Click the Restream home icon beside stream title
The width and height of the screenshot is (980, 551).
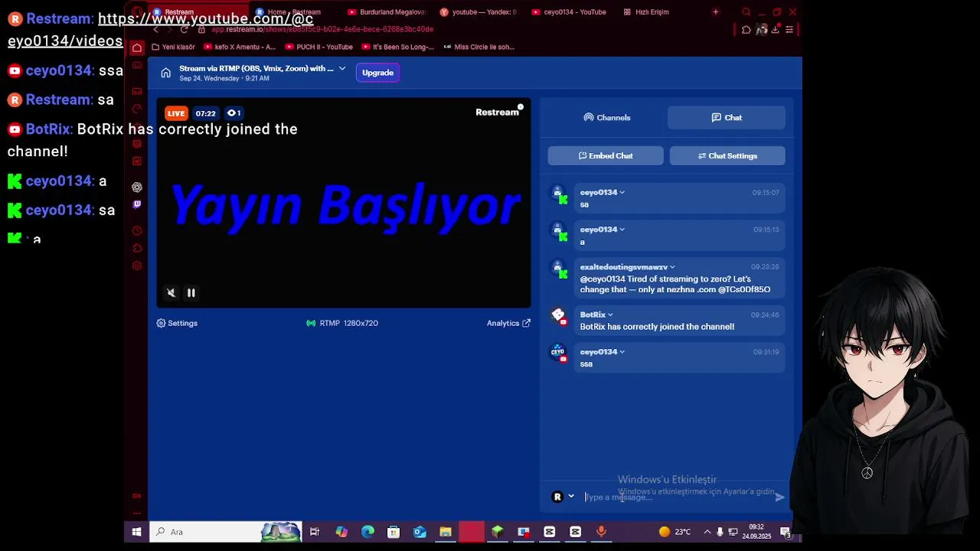pos(165,73)
